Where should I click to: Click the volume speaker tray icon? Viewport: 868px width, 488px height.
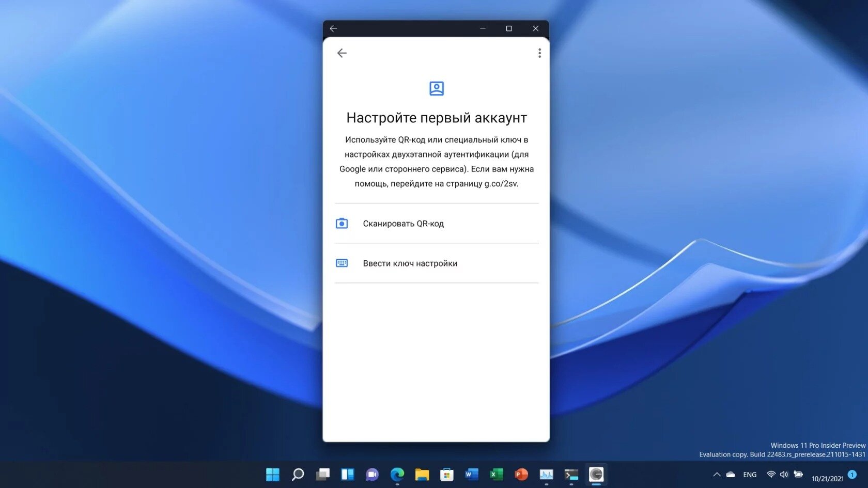(784, 475)
